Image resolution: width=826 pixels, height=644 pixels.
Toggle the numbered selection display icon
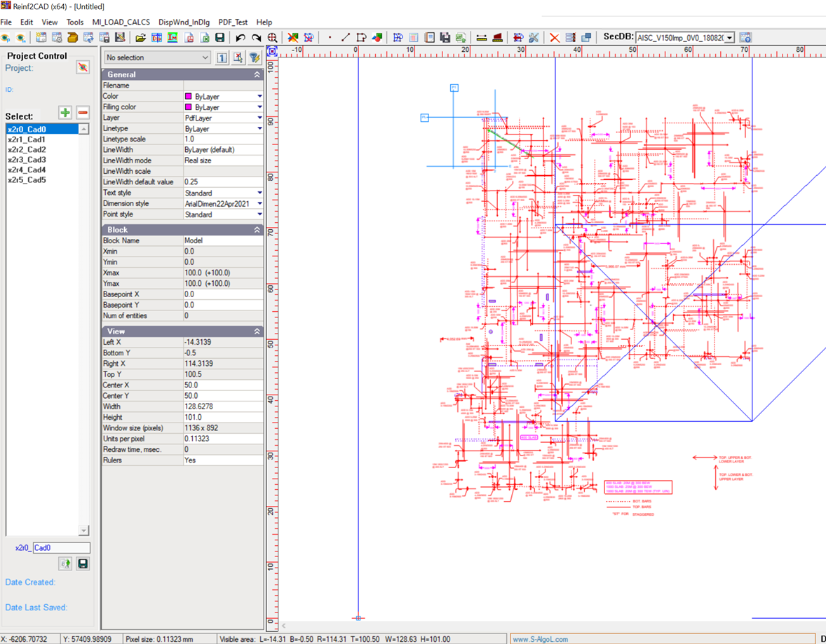click(222, 57)
